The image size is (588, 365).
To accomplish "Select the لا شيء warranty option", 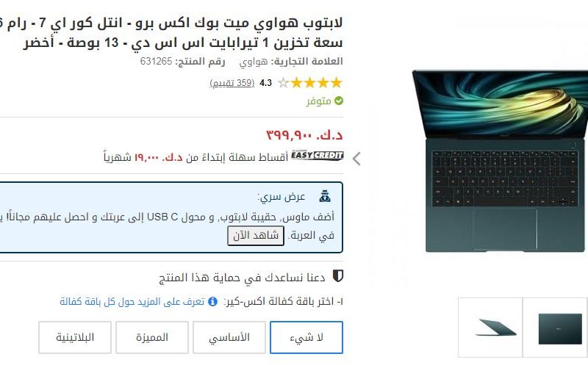I will click(x=306, y=337).
